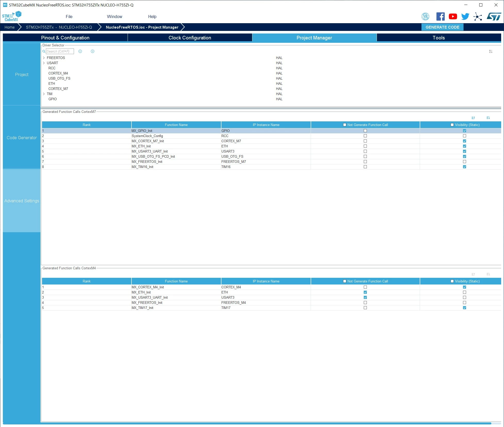Switch to Clock Configuration tab
504x427 pixels.
[190, 38]
